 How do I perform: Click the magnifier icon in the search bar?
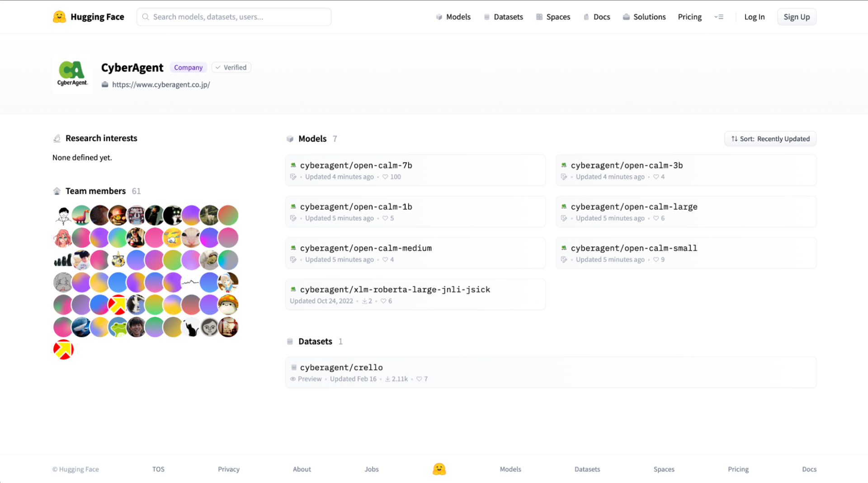coord(146,17)
